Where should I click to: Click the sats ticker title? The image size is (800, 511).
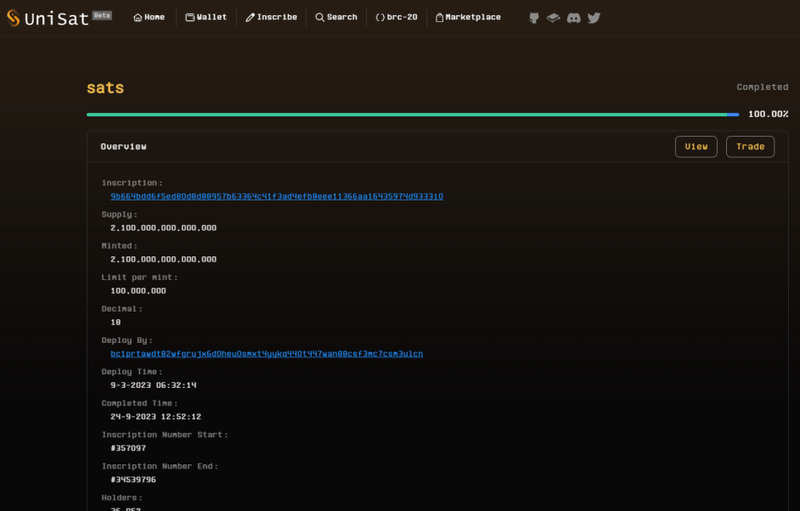coord(105,88)
